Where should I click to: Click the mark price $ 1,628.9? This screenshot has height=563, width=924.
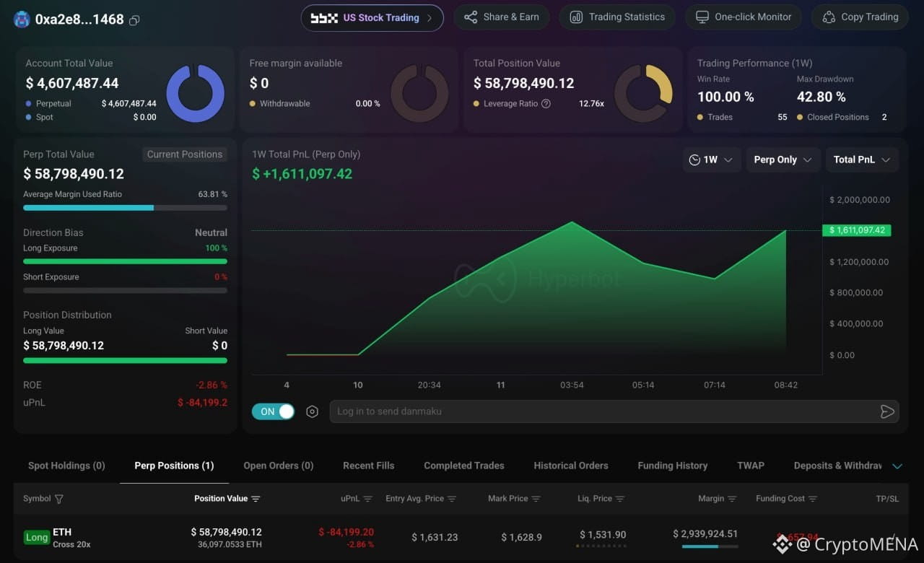[x=522, y=538]
